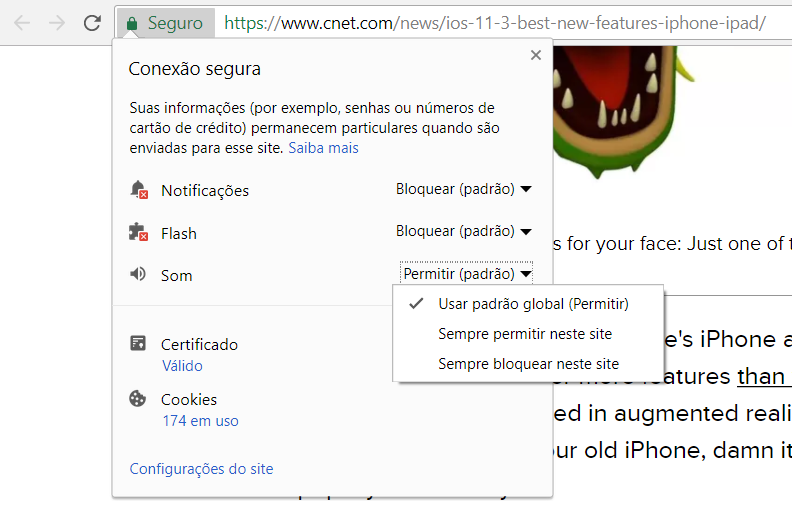Collapse the Som Permitir (padrão) dropdown

[466, 273]
